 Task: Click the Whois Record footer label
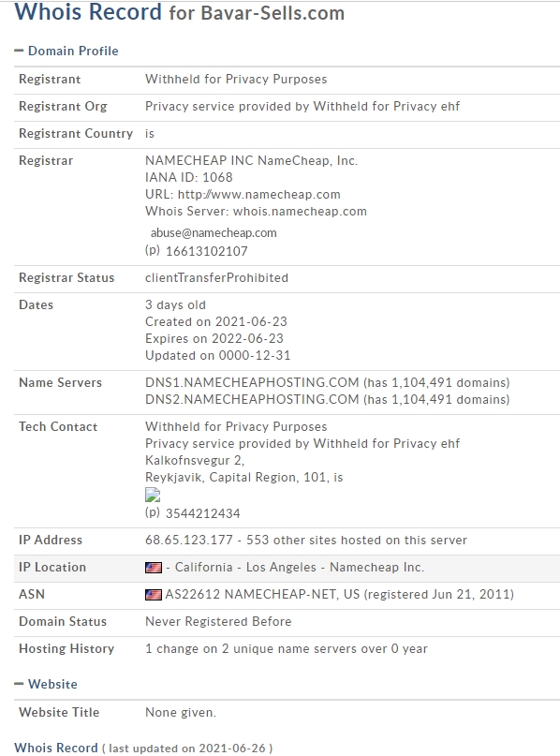56,748
